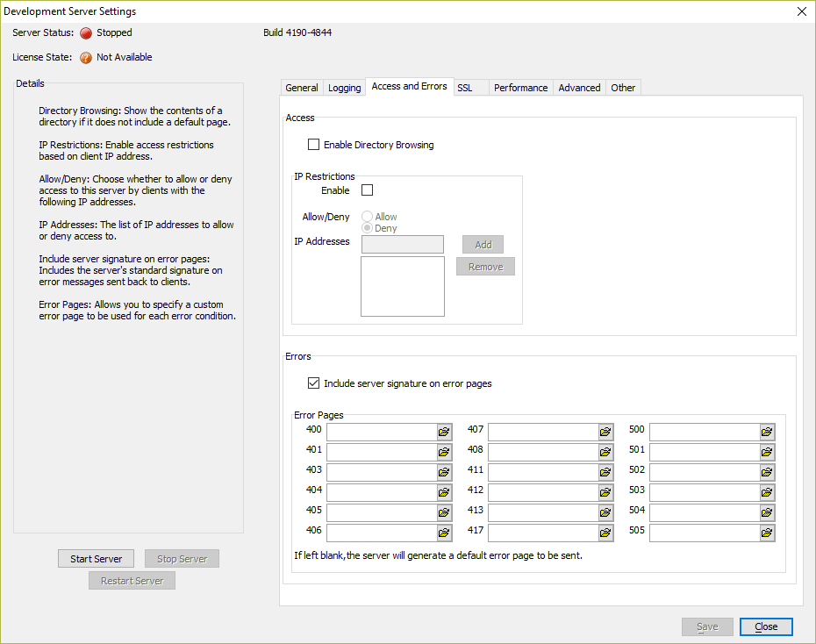
Task: Close the Development Server Settings window
Action: [x=801, y=11]
